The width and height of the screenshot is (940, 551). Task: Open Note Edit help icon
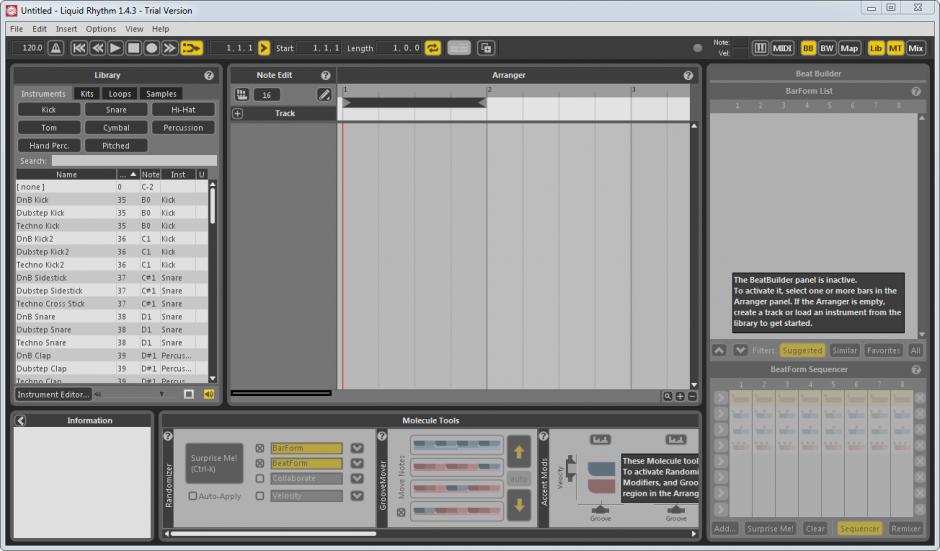pos(326,76)
